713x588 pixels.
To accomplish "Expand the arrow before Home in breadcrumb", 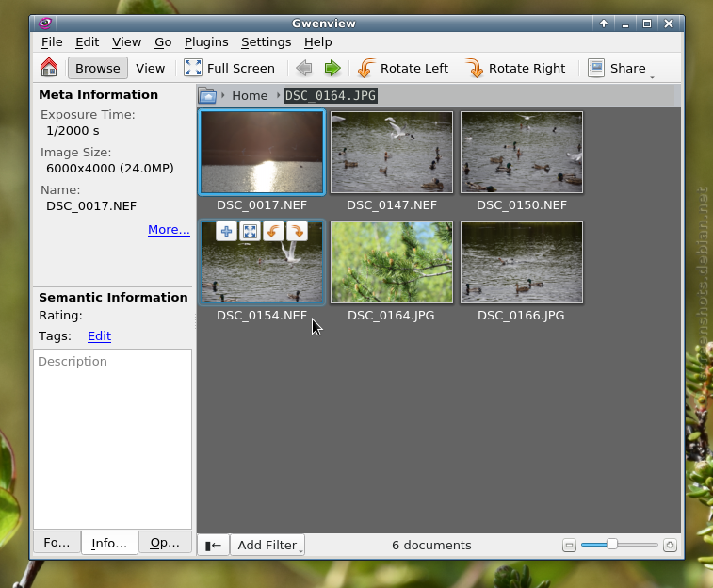I will [x=223, y=95].
